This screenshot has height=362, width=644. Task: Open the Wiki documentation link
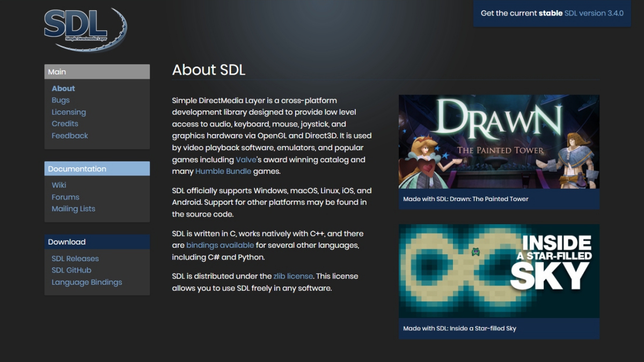pos(59,185)
